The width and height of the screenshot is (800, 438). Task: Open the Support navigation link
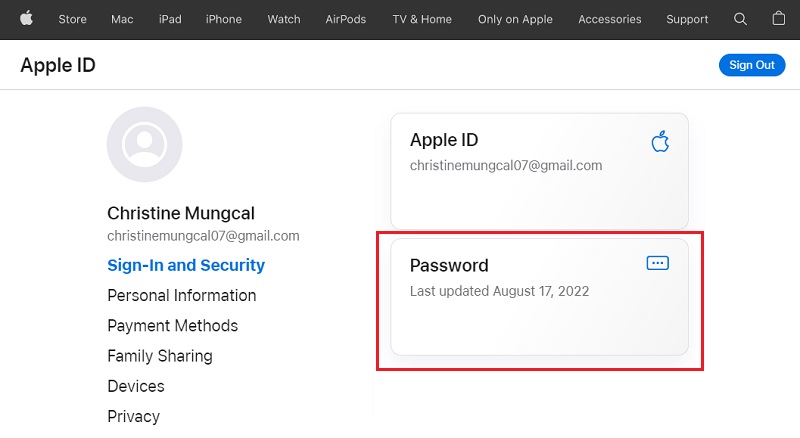(x=687, y=19)
